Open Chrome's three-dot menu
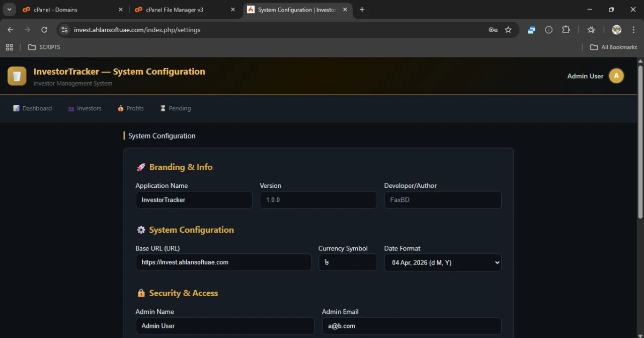Viewport: 644px width, 338px height. (633, 30)
